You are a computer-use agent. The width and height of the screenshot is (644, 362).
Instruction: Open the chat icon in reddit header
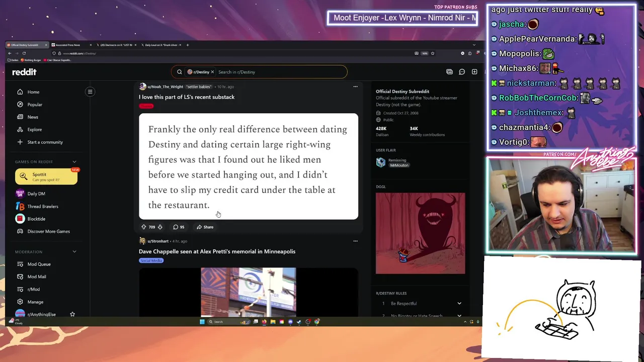pyautogui.click(x=462, y=72)
